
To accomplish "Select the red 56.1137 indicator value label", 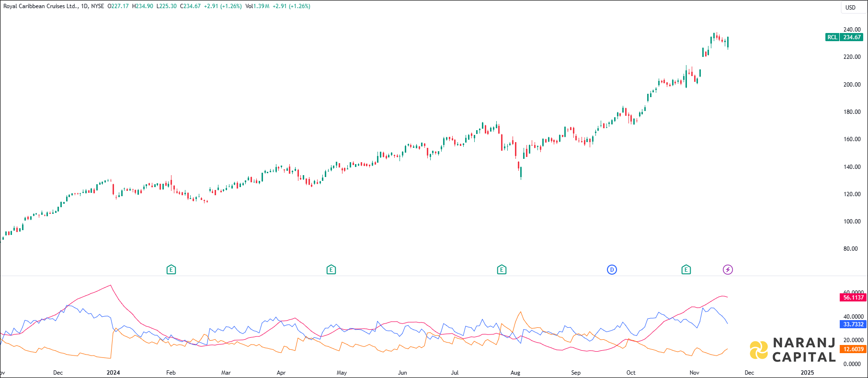I will pos(853,298).
